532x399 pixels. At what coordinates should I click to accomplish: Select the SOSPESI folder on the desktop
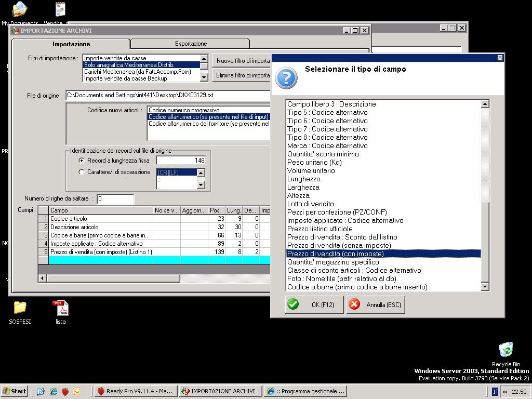pyautogui.click(x=20, y=312)
